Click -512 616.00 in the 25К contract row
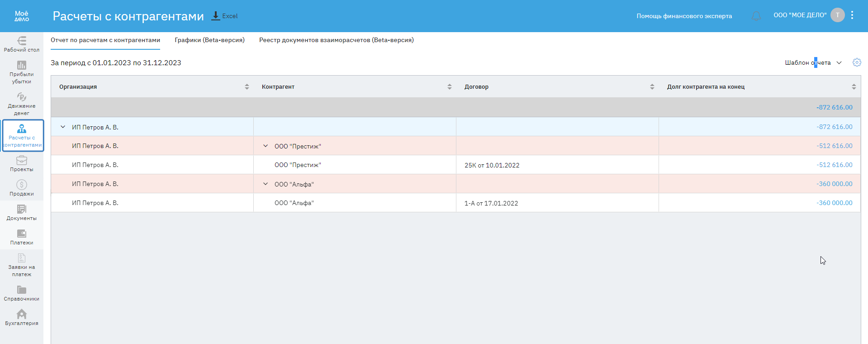Screen dimensions: 868x344 click(x=835, y=165)
